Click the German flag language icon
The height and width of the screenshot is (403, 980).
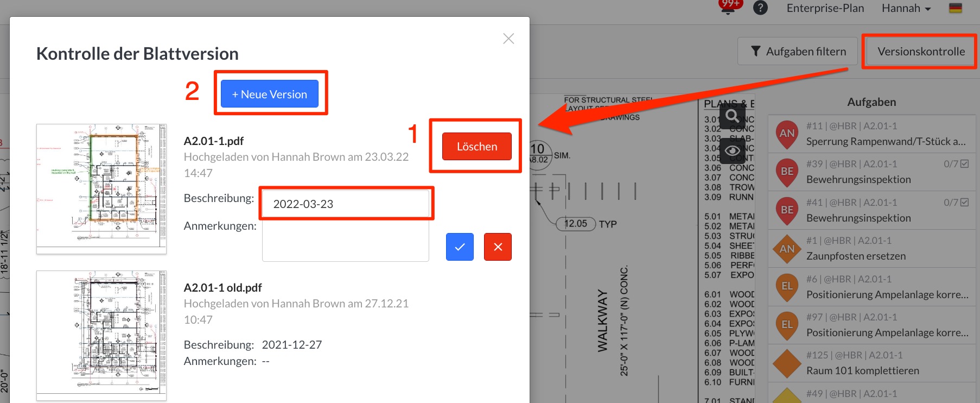coord(956,8)
